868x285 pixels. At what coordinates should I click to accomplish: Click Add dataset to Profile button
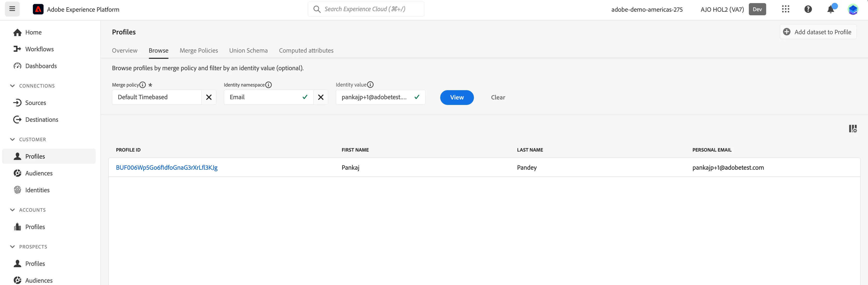click(x=818, y=32)
